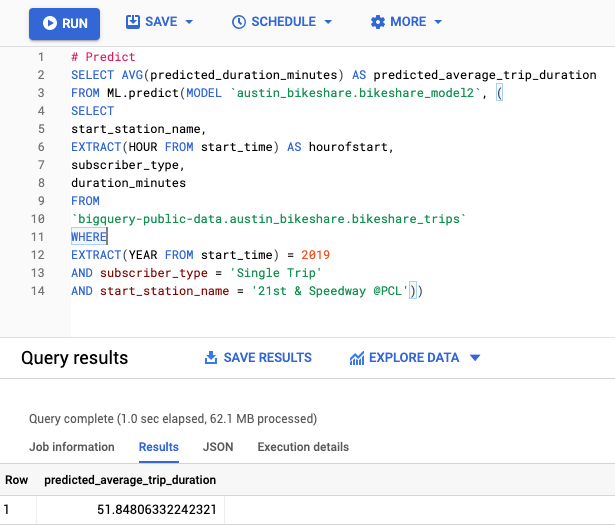The image size is (615, 525).
Task: Click the Save Results download icon
Action: pos(211,358)
